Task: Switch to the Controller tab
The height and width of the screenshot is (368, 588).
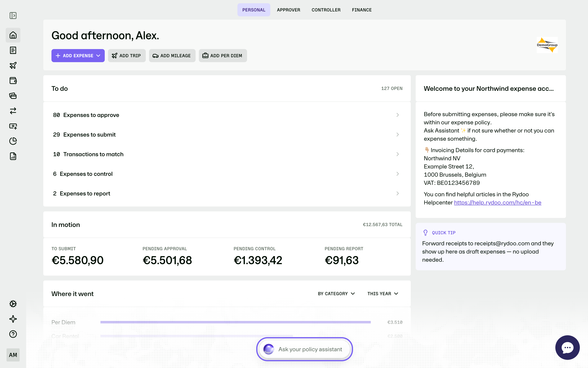Action: tap(326, 10)
